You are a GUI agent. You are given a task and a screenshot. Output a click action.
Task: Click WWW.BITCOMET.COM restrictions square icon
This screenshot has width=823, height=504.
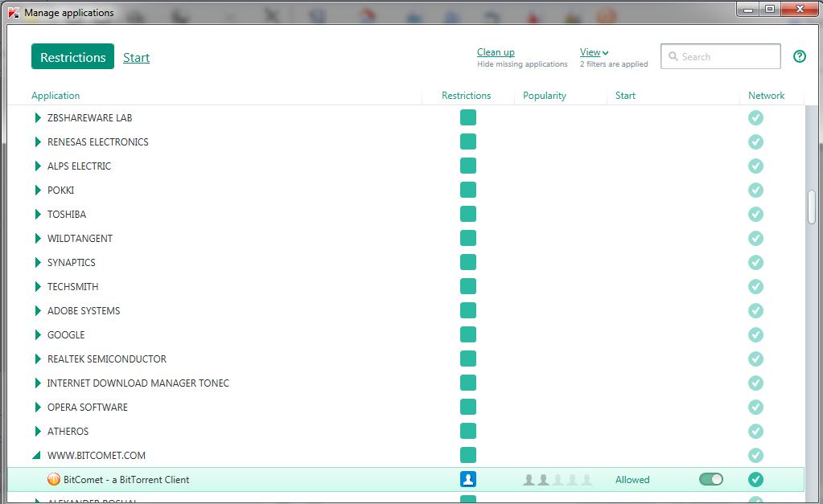point(468,455)
